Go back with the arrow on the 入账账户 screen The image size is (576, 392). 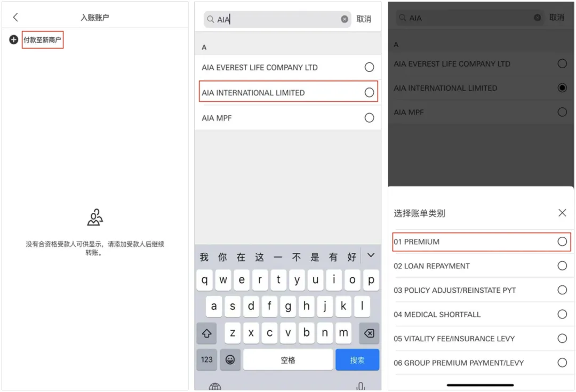tap(15, 17)
